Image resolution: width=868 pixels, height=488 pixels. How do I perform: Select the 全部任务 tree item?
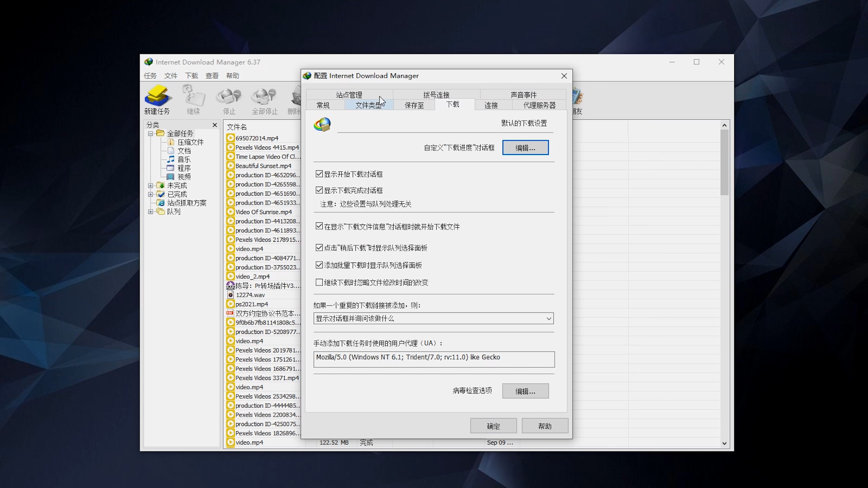(180, 134)
